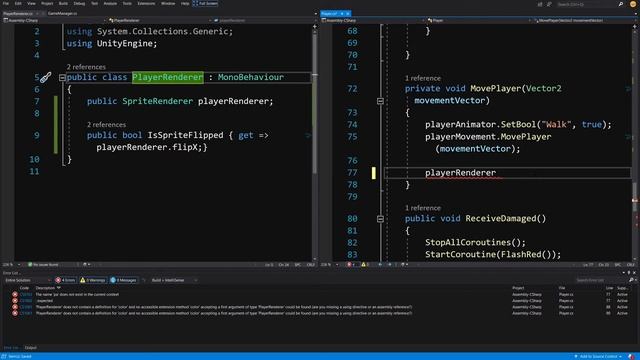This screenshot has width=640, height=360.
Task: Search the error list input field
Action: [x=602, y=280]
